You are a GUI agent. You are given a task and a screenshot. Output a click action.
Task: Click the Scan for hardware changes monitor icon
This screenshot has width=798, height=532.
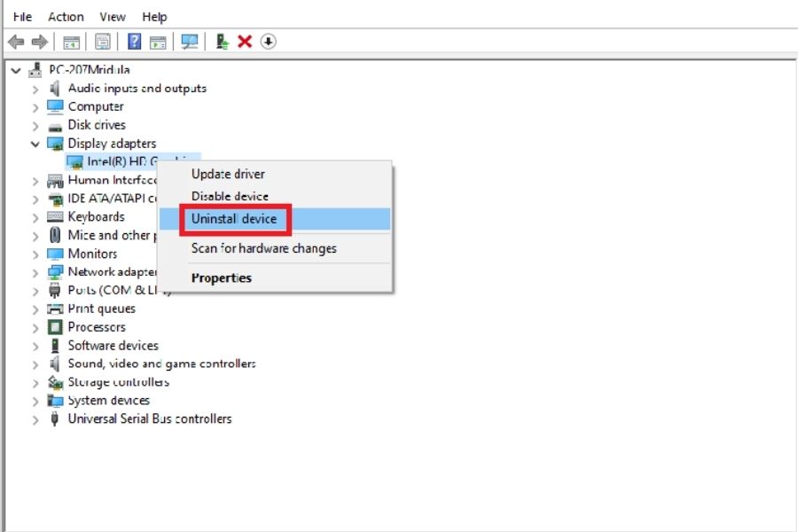click(x=189, y=42)
